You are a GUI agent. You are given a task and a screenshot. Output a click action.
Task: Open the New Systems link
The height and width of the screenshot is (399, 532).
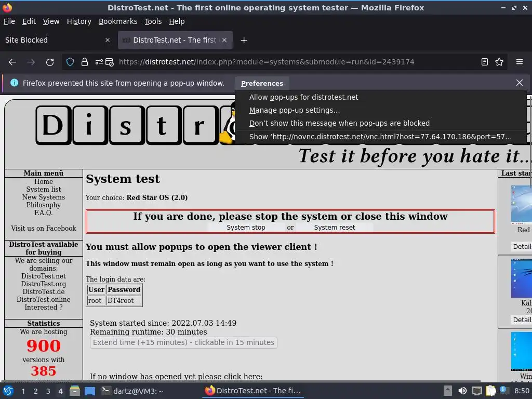44,197
